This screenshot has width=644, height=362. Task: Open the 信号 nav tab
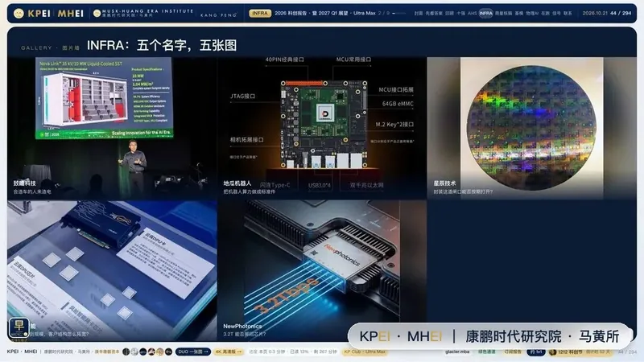(556, 13)
